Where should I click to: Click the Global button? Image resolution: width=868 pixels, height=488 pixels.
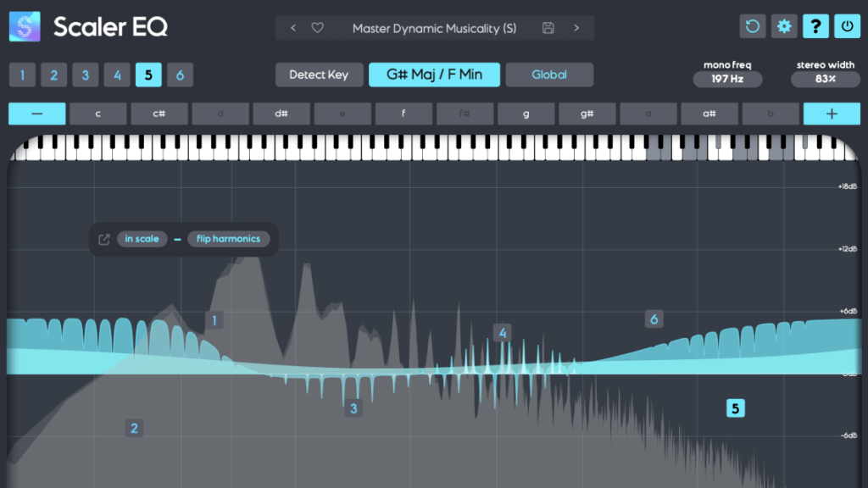point(549,75)
